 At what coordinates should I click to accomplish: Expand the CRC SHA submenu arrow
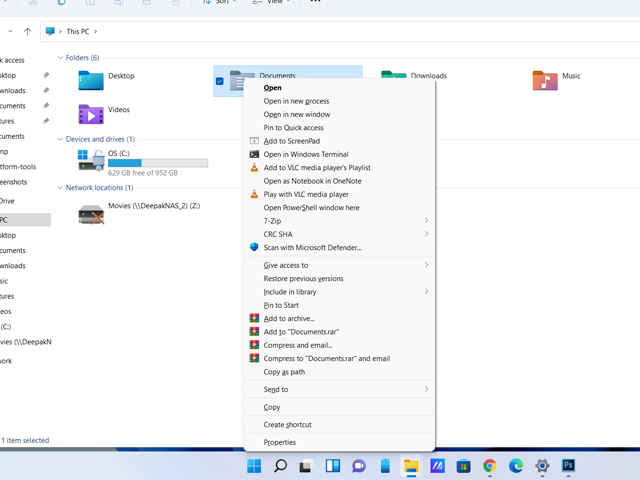pyautogui.click(x=426, y=234)
